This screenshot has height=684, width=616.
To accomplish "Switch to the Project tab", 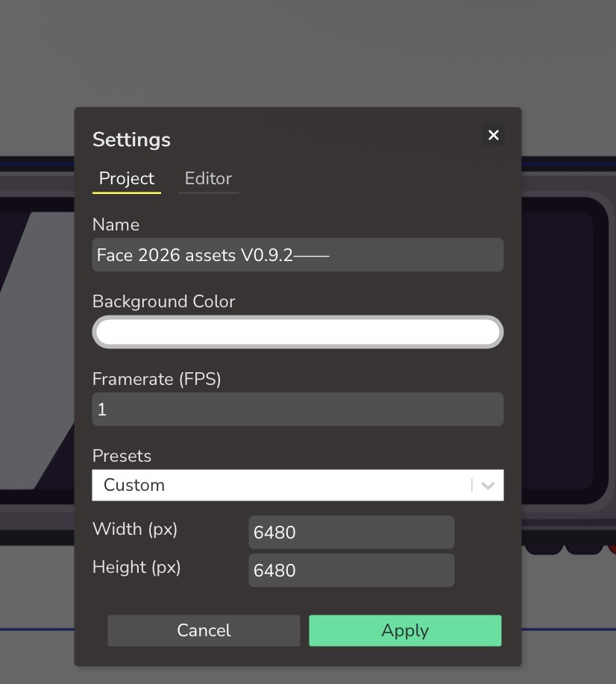I will (127, 179).
